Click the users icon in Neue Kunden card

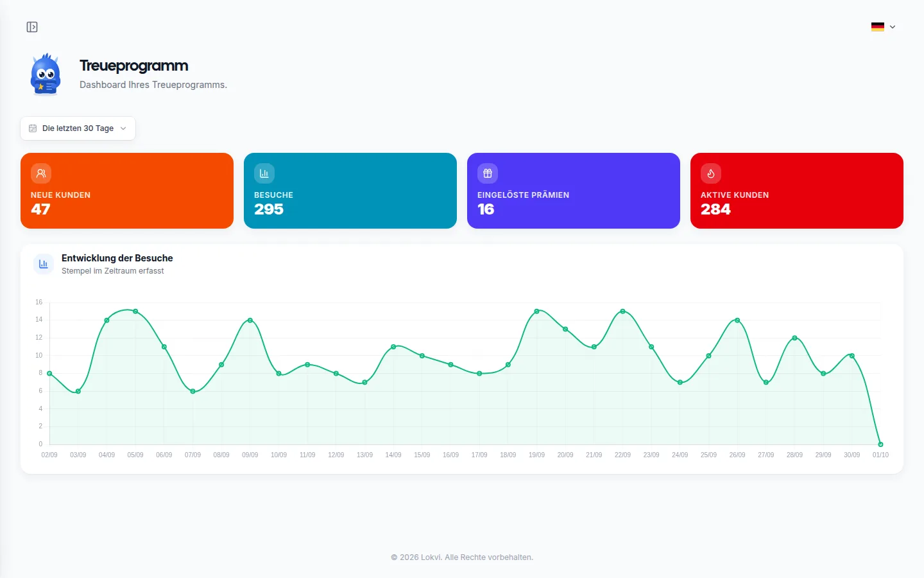pyautogui.click(x=41, y=173)
